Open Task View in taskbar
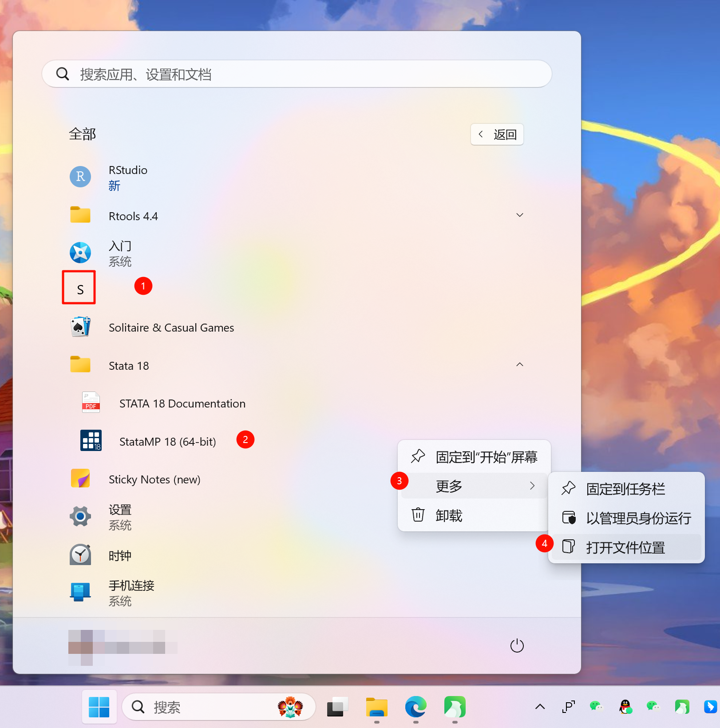This screenshot has width=720, height=728. (x=337, y=707)
